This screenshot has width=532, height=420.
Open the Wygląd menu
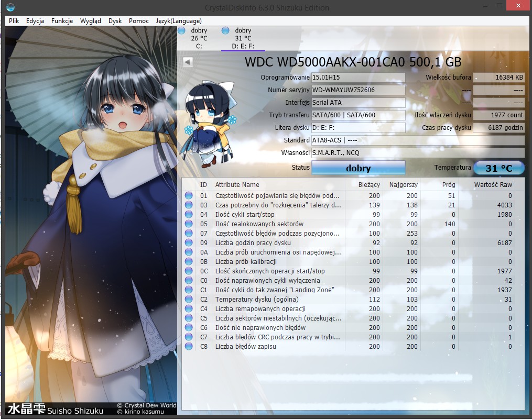point(91,21)
